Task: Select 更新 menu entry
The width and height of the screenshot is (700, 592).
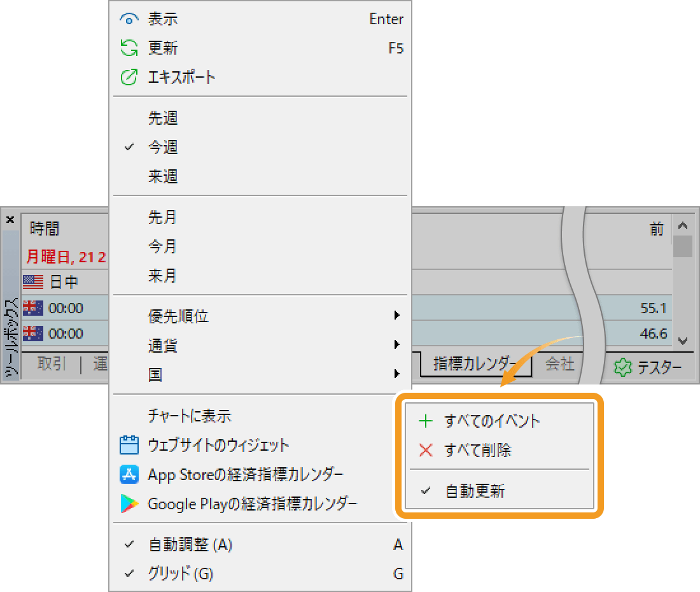Action: [x=260, y=48]
